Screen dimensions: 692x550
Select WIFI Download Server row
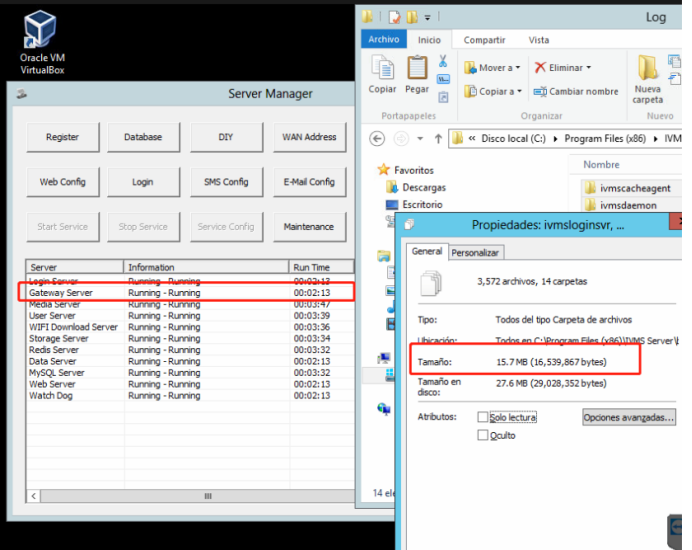pyautogui.click(x=191, y=327)
